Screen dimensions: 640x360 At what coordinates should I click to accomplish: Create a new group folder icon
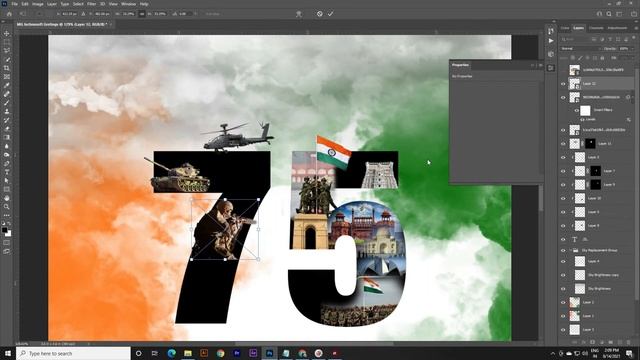[611, 342]
